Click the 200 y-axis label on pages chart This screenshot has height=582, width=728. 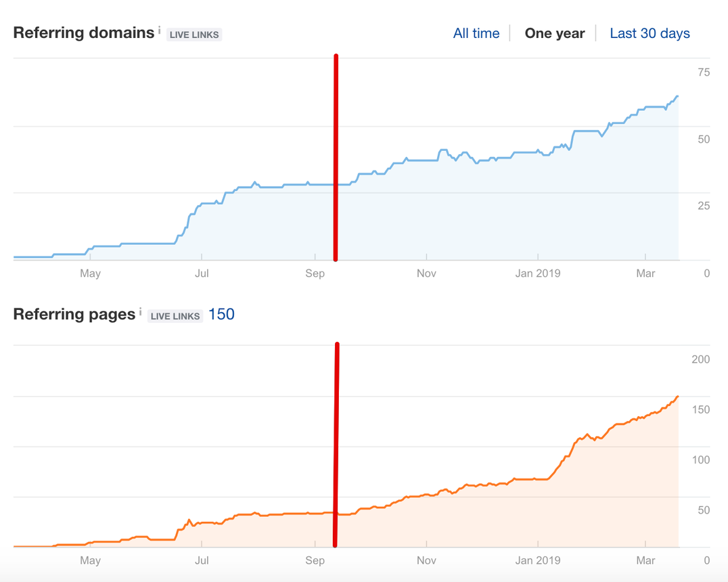click(701, 359)
